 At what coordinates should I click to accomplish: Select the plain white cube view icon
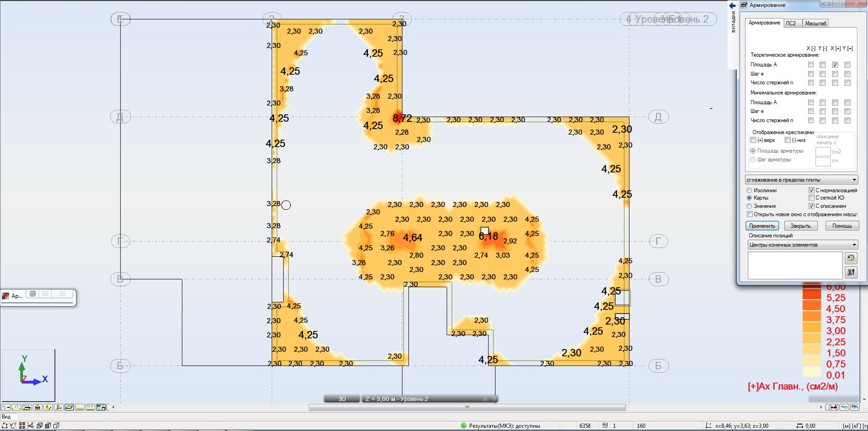(56, 425)
